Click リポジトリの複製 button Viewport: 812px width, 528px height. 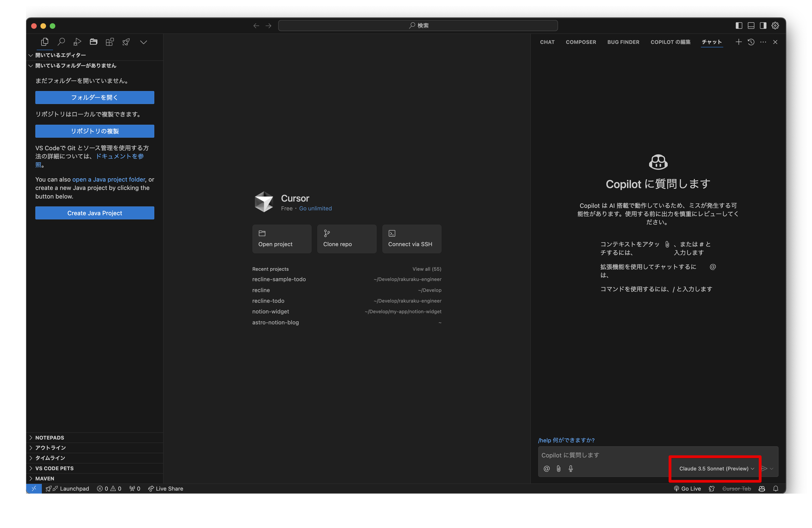pos(95,131)
